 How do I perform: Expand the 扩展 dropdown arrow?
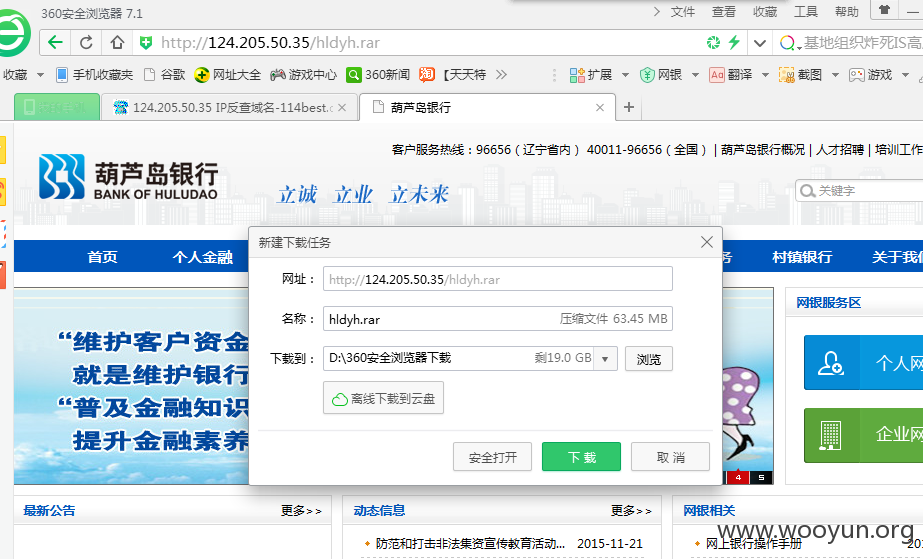[625, 75]
